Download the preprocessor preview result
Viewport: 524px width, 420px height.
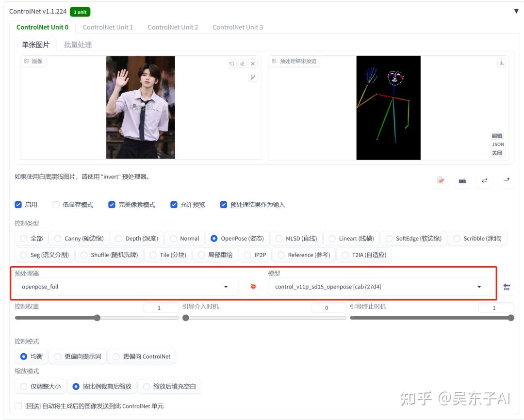(x=501, y=63)
